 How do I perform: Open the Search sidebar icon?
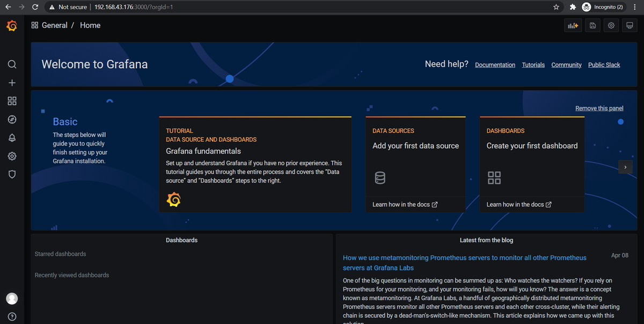[x=12, y=64]
